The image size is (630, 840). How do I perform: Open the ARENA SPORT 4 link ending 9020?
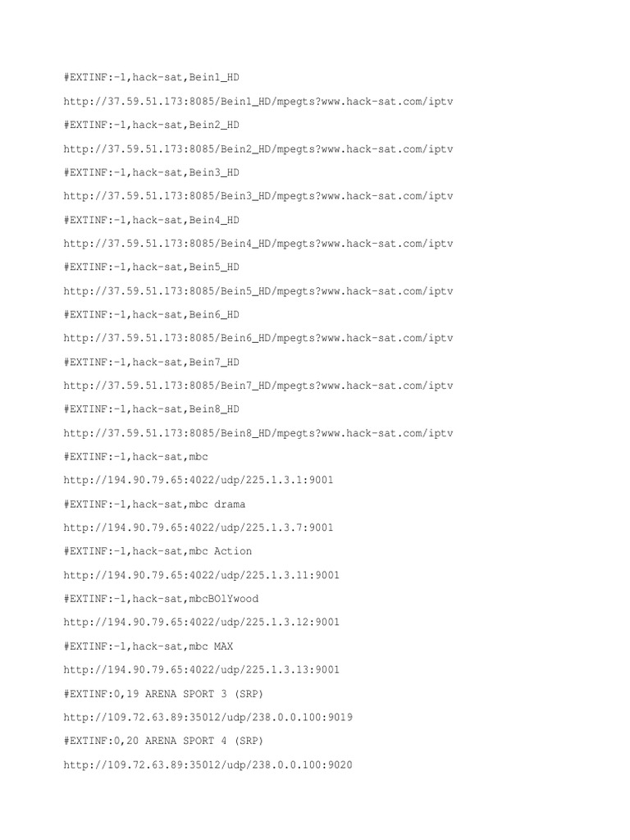[x=208, y=765]
